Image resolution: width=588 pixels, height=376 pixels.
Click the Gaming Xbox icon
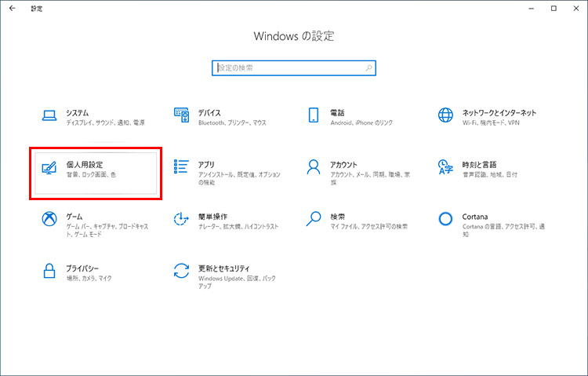[x=49, y=219]
